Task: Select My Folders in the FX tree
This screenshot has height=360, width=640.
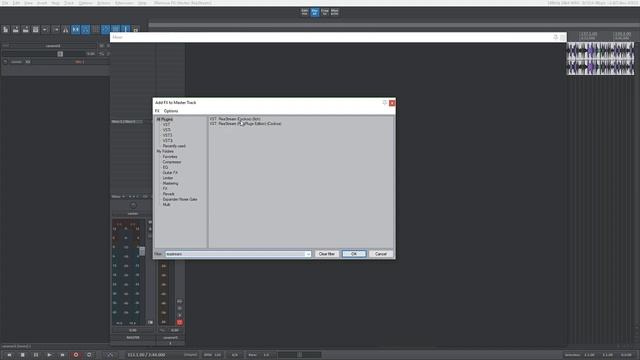Action: pos(165,151)
